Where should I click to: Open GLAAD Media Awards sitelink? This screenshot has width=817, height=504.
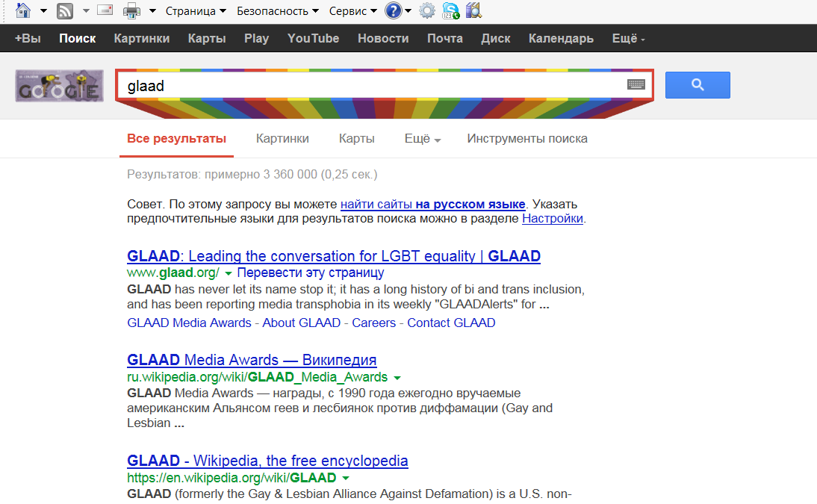[x=189, y=323]
